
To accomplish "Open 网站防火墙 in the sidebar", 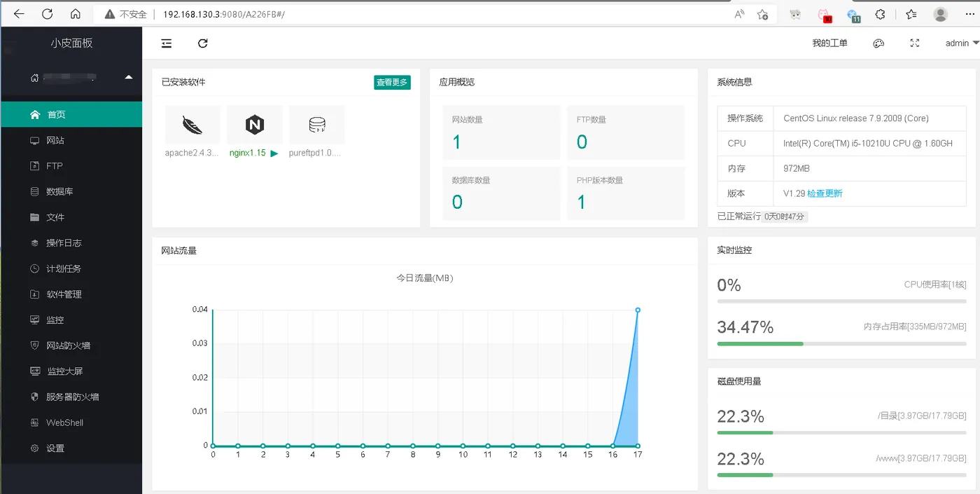I will pyautogui.click(x=71, y=345).
